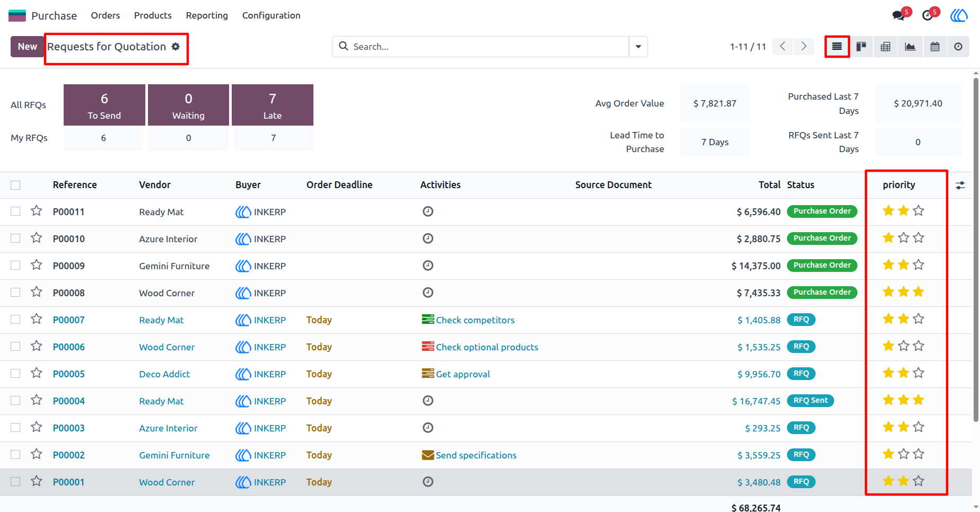The width and height of the screenshot is (980, 512).
Task: Select the checkbox for order P00005
Action: (15, 374)
